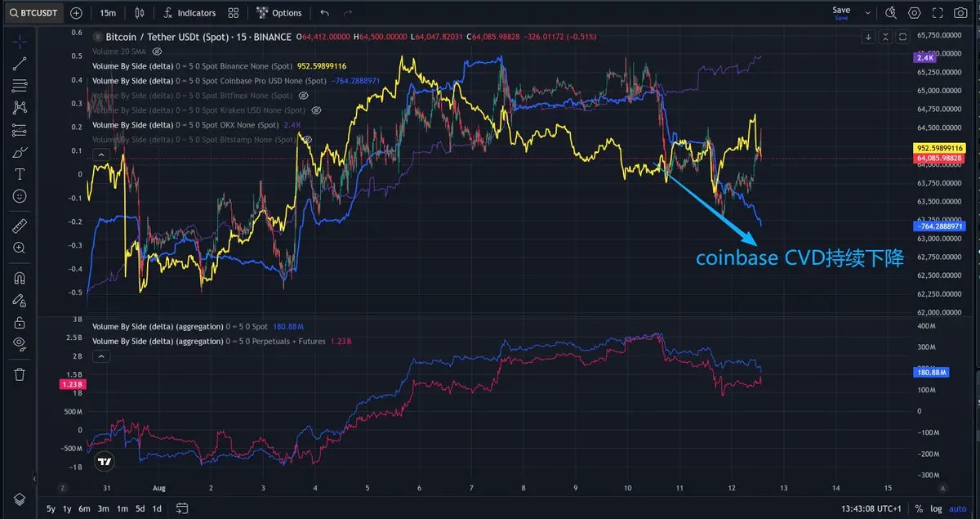The image size is (980, 519).
Task: Select the Perpetuals + Futures indicator legend
Action: point(209,342)
